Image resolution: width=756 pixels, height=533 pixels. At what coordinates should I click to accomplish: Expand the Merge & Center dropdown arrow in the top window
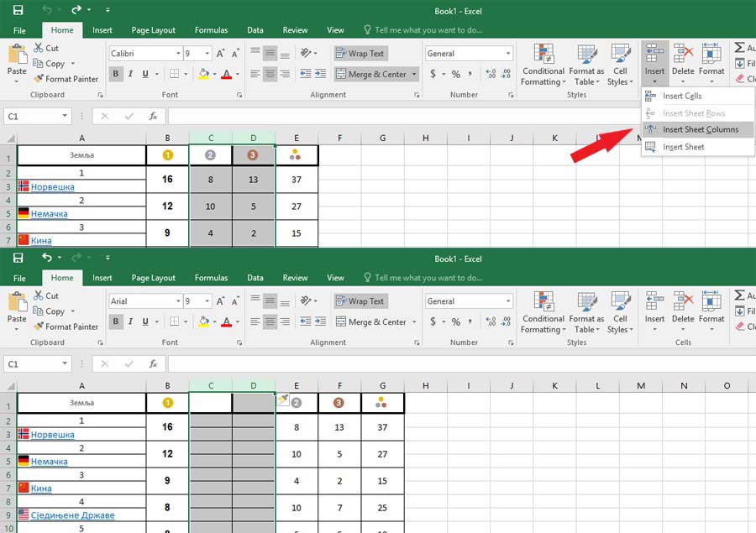(x=414, y=74)
